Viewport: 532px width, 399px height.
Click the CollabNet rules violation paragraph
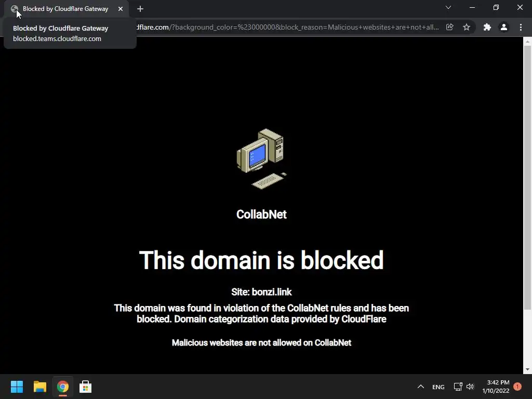pos(261,313)
